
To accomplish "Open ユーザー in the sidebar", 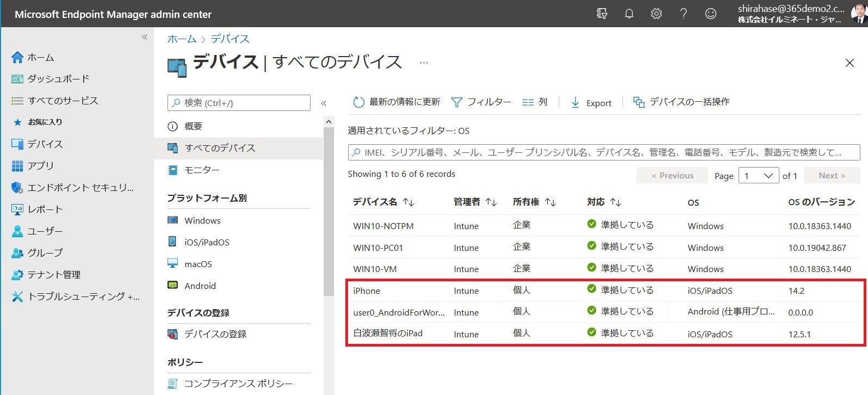I will coord(37,231).
